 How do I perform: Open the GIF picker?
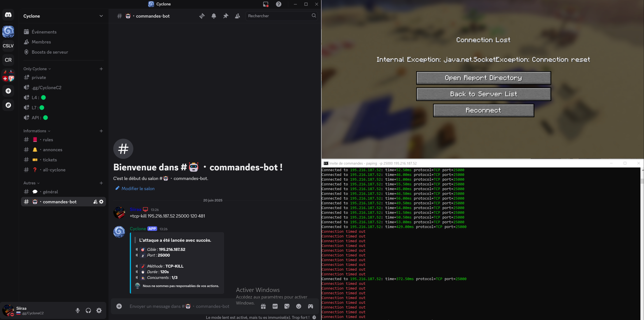point(275,306)
